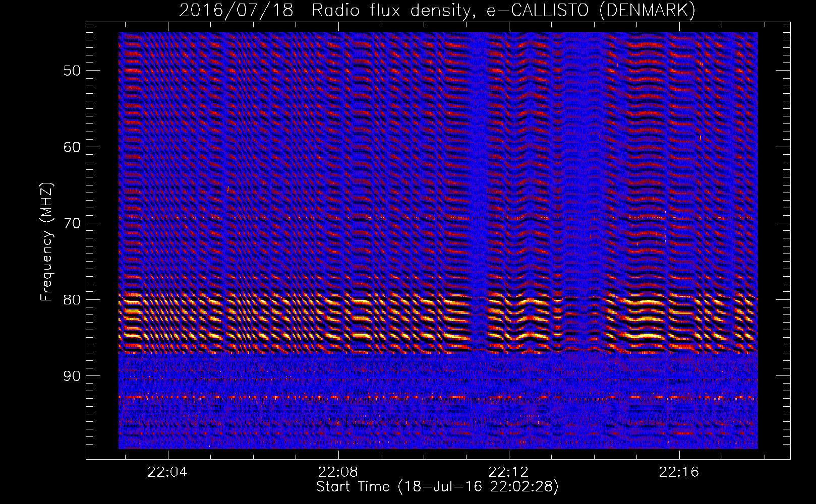Click the 'Frequency (MHZ)' axis label
This screenshot has width=816, height=504.
46,242
